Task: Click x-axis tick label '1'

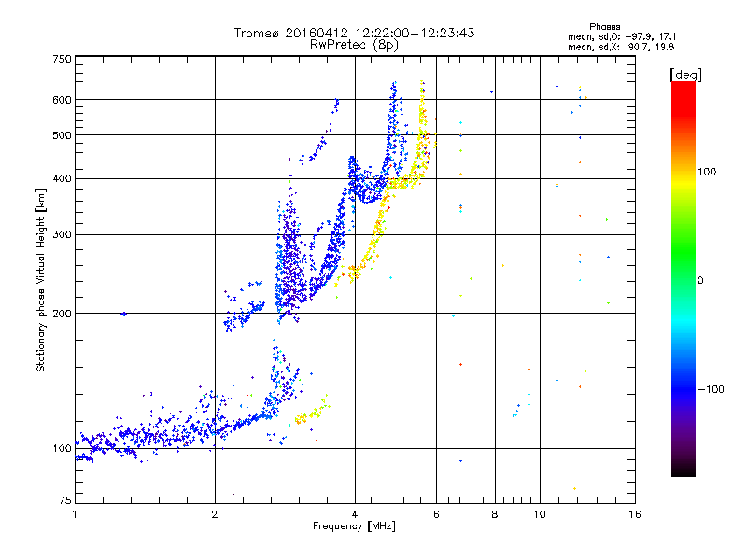Action: click(x=75, y=514)
